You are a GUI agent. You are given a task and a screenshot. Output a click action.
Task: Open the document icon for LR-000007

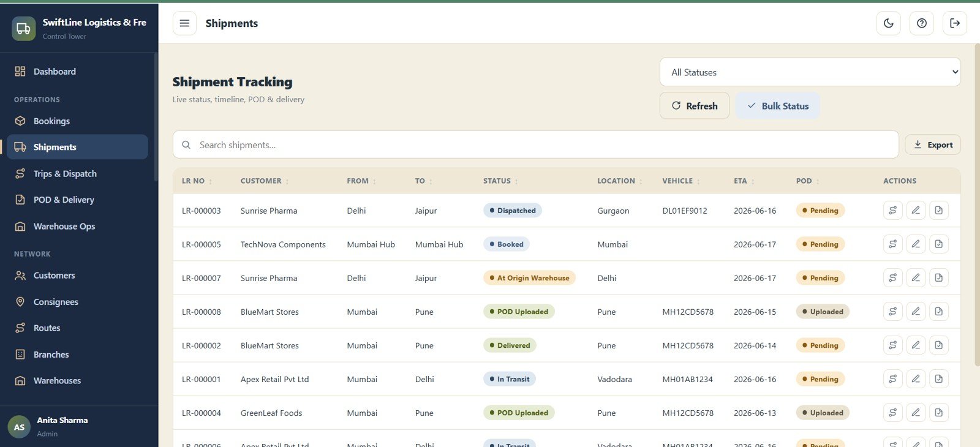(939, 278)
